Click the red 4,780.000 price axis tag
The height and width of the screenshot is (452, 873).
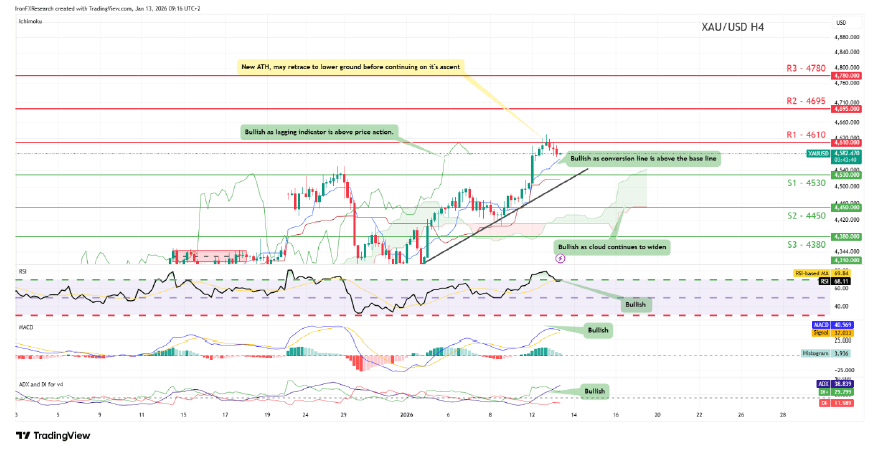click(846, 75)
